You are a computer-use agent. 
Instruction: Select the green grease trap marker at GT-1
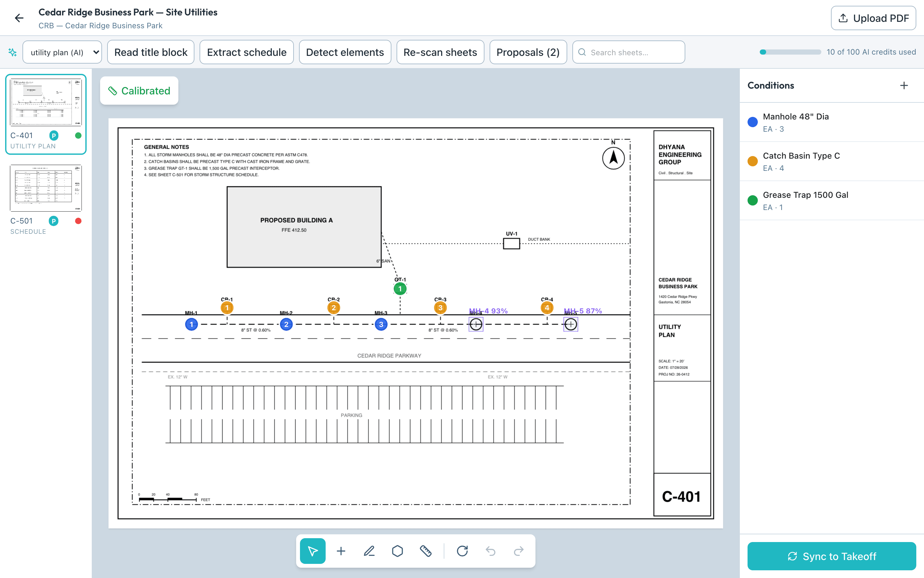[400, 289]
